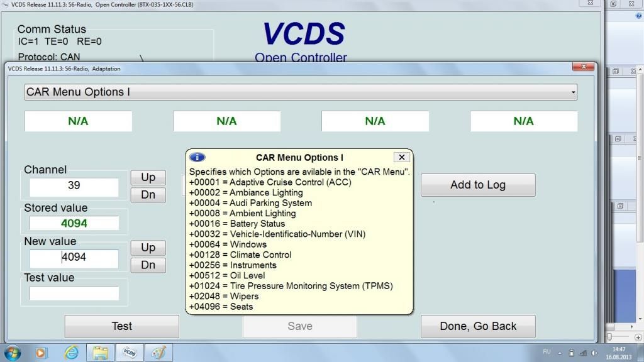
Task: Decrease the channel with its Dn button
Action: pyautogui.click(x=148, y=195)
